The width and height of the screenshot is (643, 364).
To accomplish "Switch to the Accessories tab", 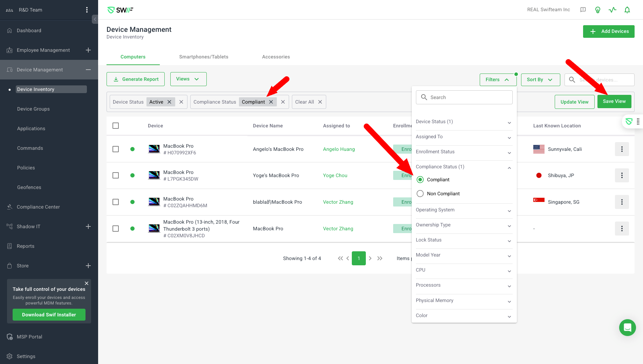I will [x=276, y=57].
